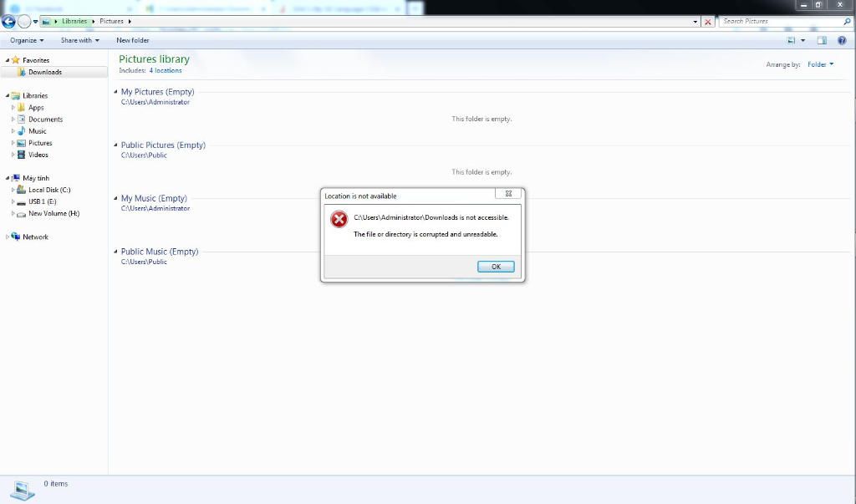Open Local Disk (C:)
The width and height of the screenshot is (856, 504).
point(49,190)
